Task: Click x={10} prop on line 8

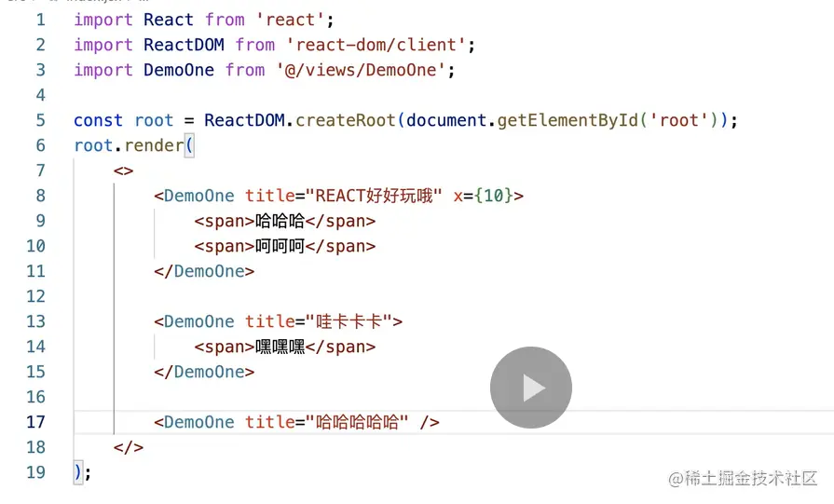Action: pos(484,197)
